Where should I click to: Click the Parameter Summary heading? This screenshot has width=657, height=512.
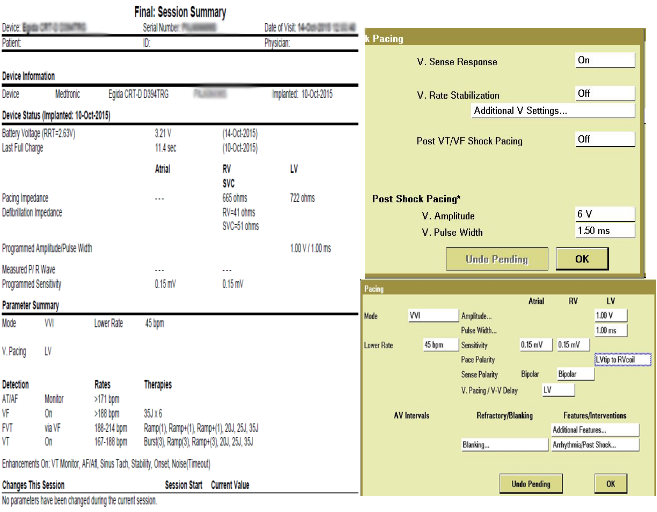(31, 305)
